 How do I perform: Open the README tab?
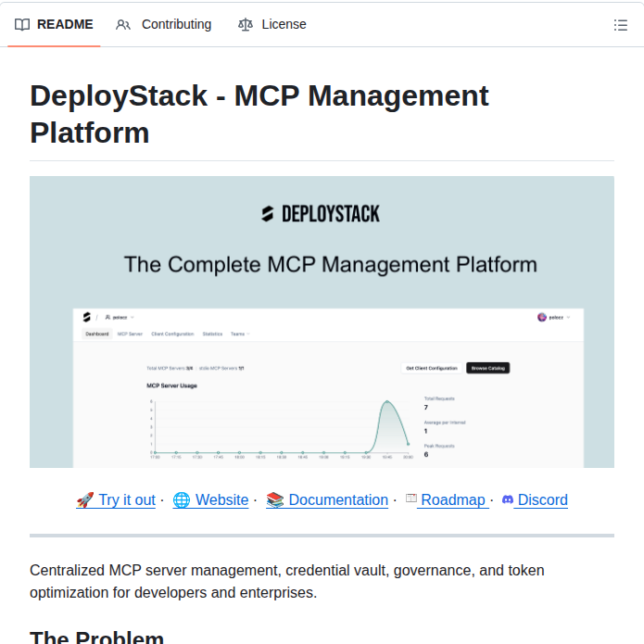(x=54, y=25)
